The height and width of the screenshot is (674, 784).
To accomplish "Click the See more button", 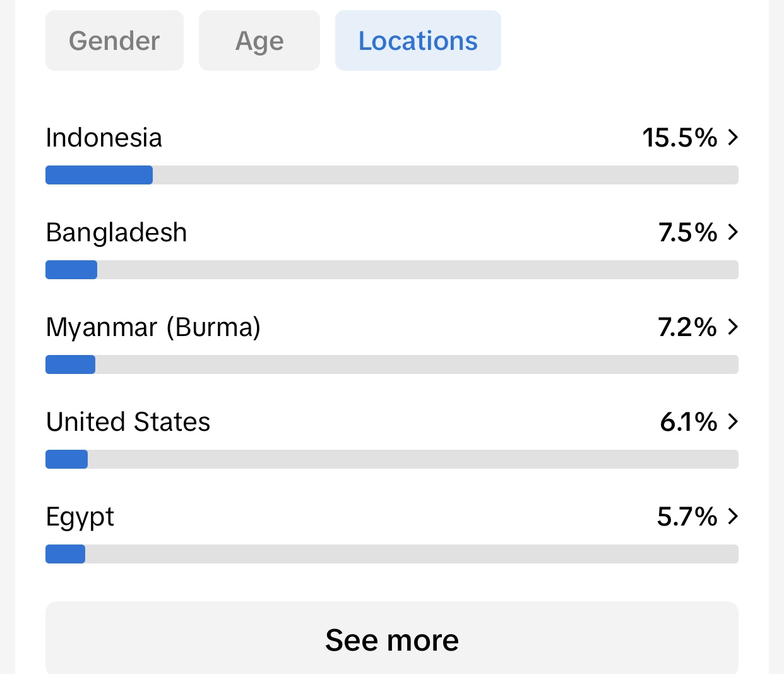I will pos(392,638).
